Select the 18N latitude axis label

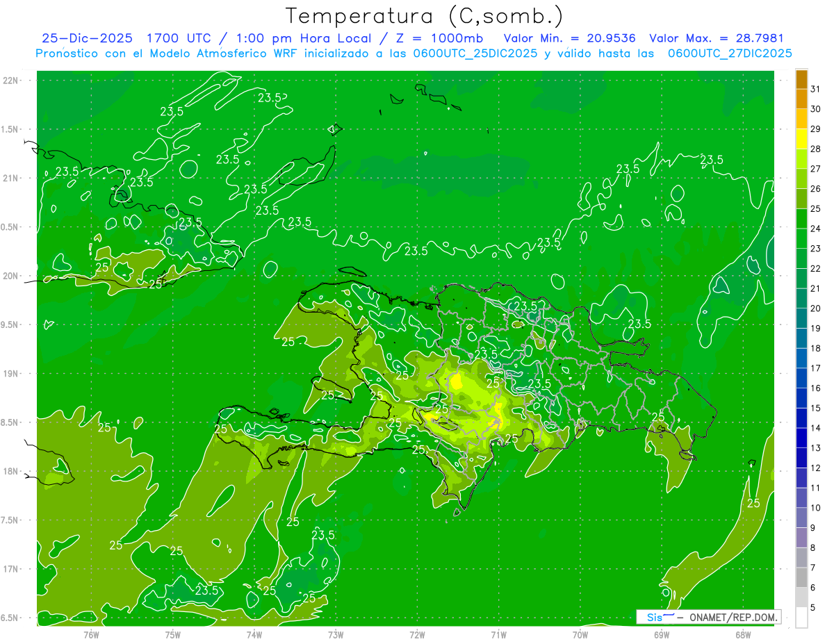(x=11, y=471)
